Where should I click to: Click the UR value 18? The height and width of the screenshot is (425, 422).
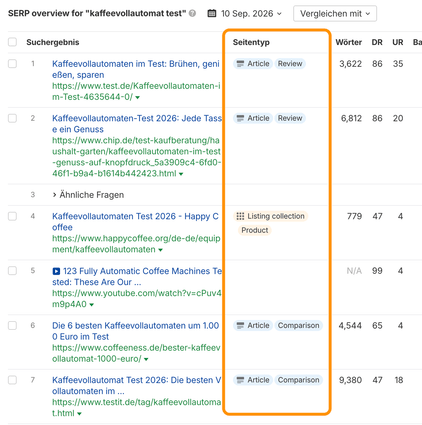[399, 380]
